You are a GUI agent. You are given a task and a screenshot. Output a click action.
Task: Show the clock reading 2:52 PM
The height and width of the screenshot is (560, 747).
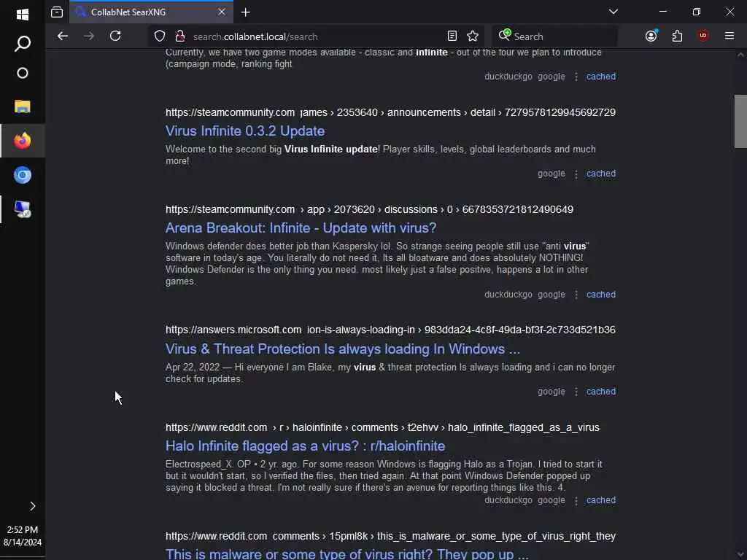click(23, 529)
